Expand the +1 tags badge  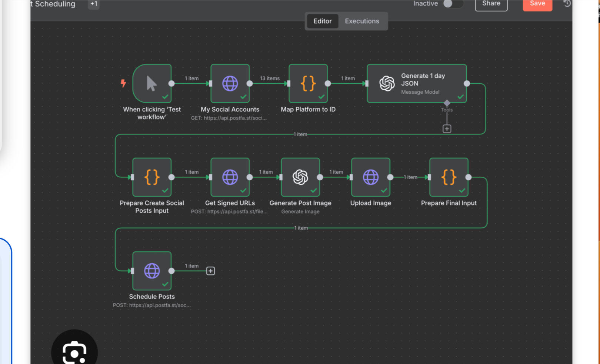click(x=94, y=4)
